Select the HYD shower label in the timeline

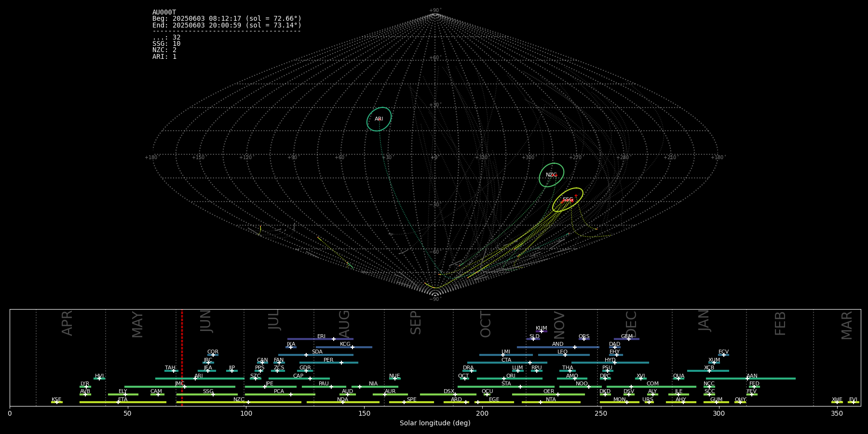click(x=610, y=360)
